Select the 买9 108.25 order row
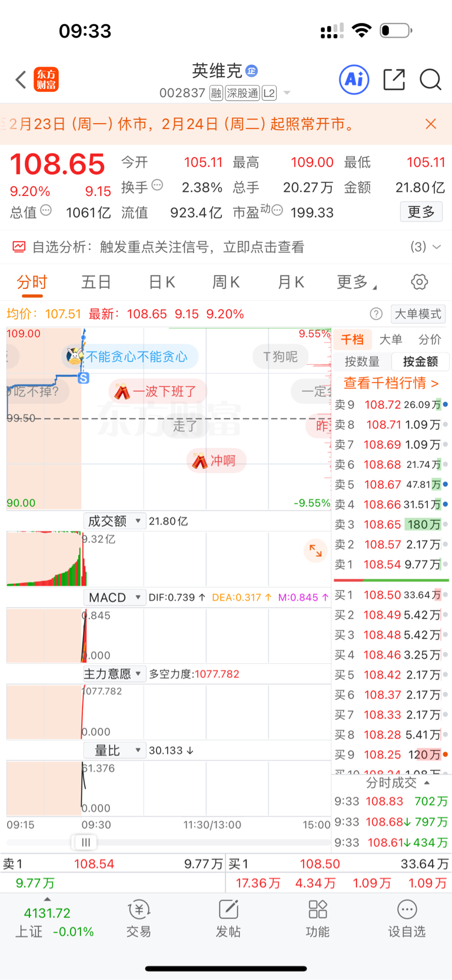Viewport: 452px width, 980px height. click(391, 755)
